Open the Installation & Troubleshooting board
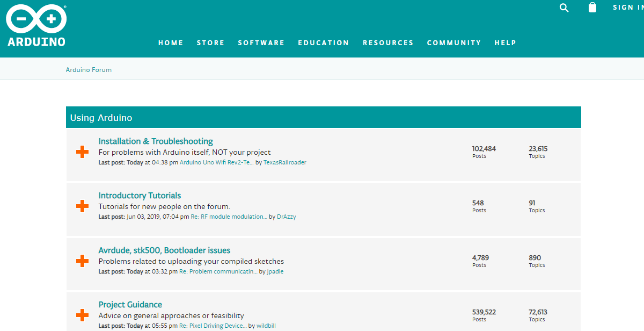 click(x=156, y=141)
